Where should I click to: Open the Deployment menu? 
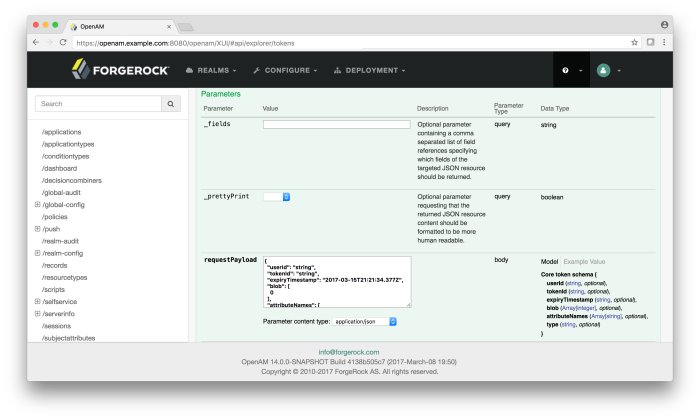[370, 71]
